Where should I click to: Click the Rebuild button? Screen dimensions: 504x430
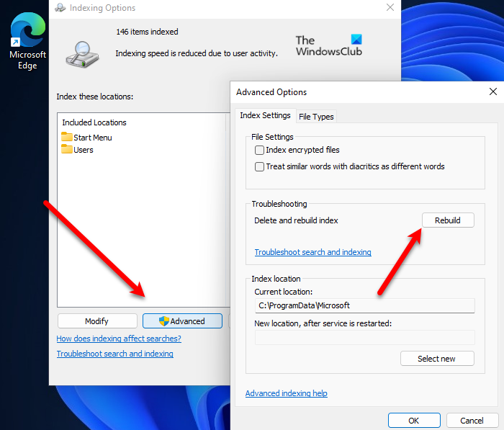point(448,220)
